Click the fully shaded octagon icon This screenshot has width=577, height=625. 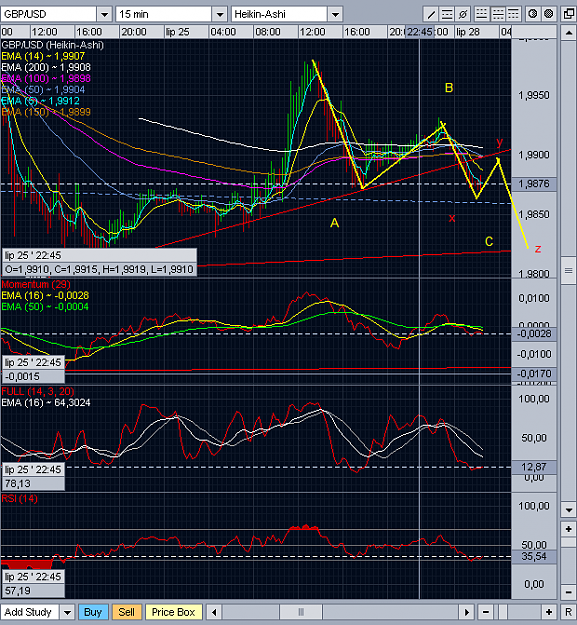click(x=549, y=14)
